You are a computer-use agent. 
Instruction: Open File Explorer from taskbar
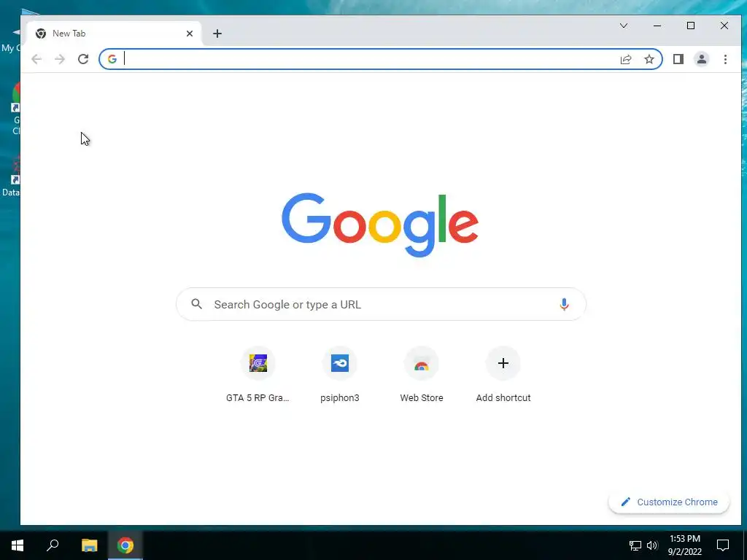pos(89,545)
